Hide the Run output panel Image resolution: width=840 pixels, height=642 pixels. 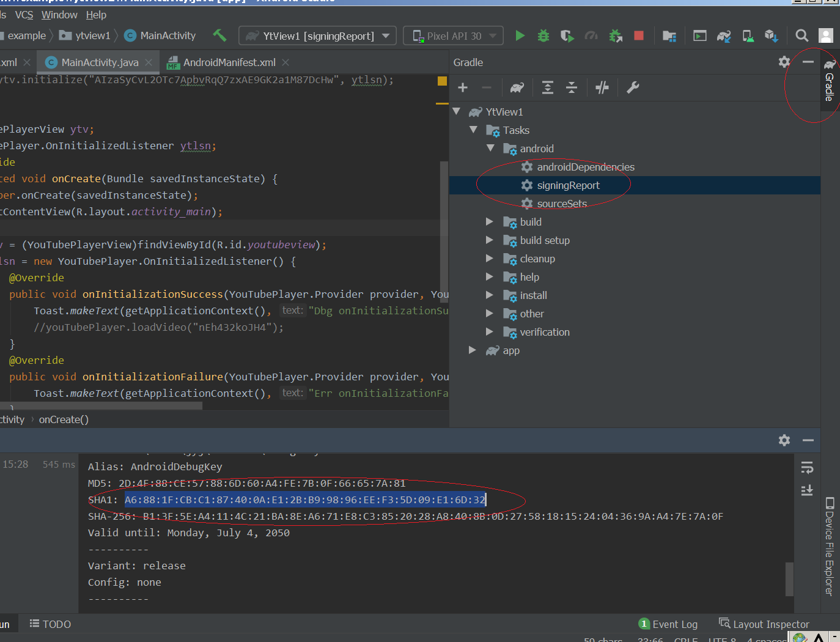808,440
